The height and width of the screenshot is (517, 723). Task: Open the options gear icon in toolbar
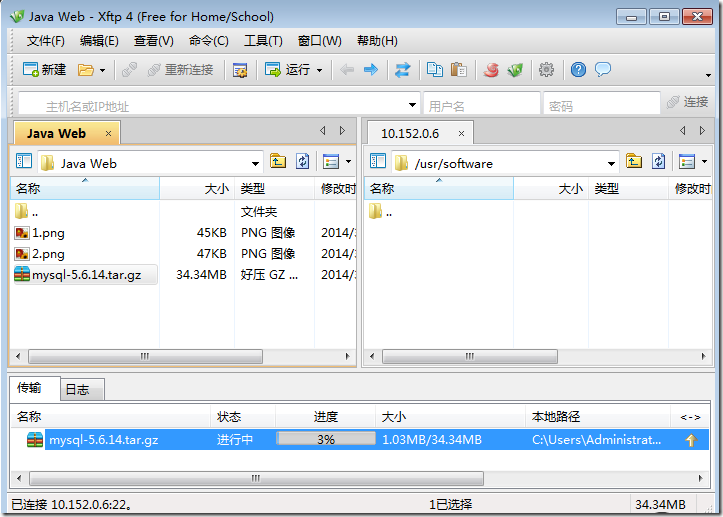[546, 70]
